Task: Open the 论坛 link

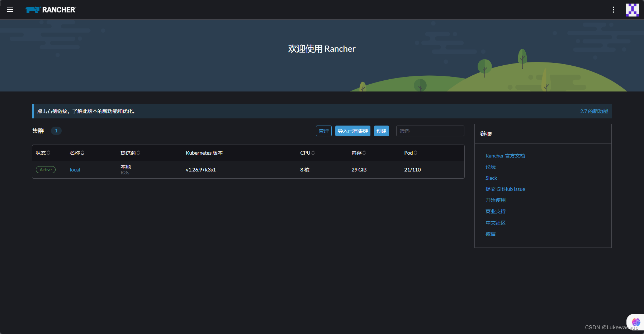Action: (x=491, y=167)
